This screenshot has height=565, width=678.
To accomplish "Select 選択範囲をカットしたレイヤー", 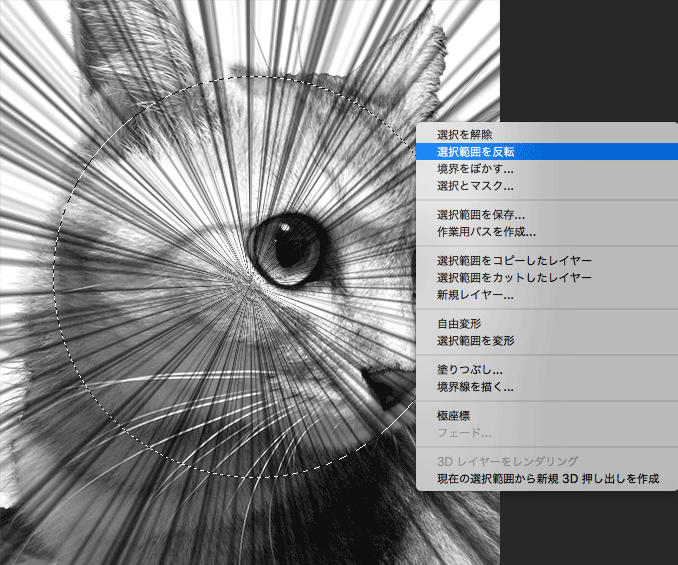I will click(547, 278).
